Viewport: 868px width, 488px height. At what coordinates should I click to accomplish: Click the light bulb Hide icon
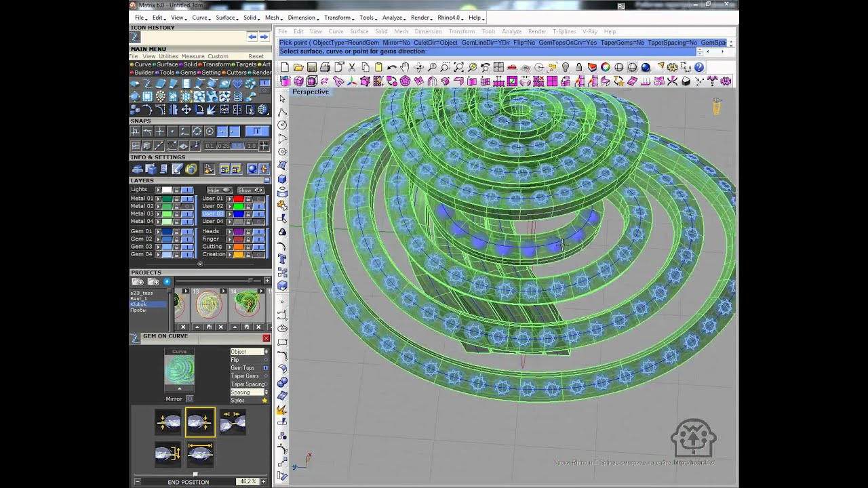(566, 67)
